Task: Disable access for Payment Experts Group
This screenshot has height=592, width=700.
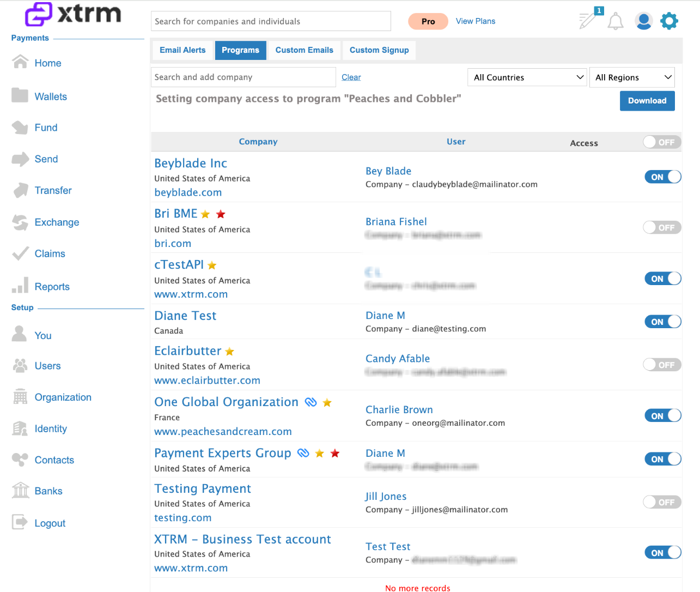Action: [663, 459]
